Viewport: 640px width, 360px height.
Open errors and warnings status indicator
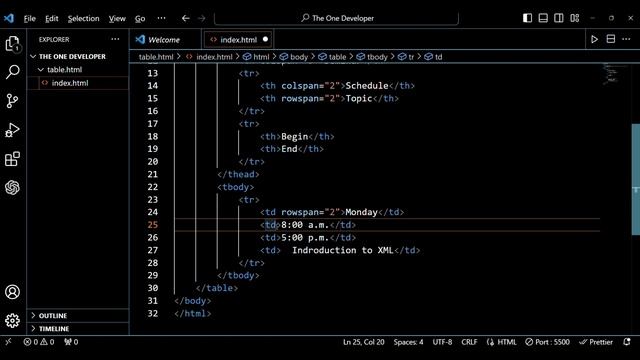click(39, 342)
